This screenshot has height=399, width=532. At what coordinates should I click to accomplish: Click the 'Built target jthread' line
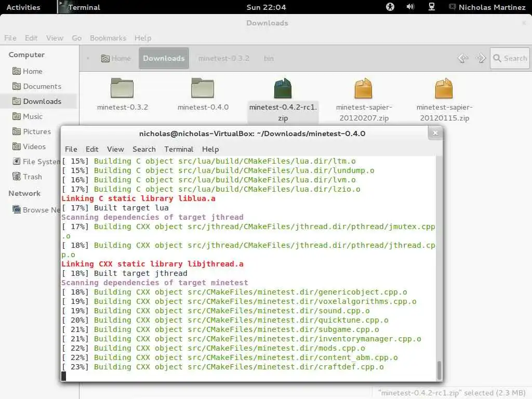(125, 273)
